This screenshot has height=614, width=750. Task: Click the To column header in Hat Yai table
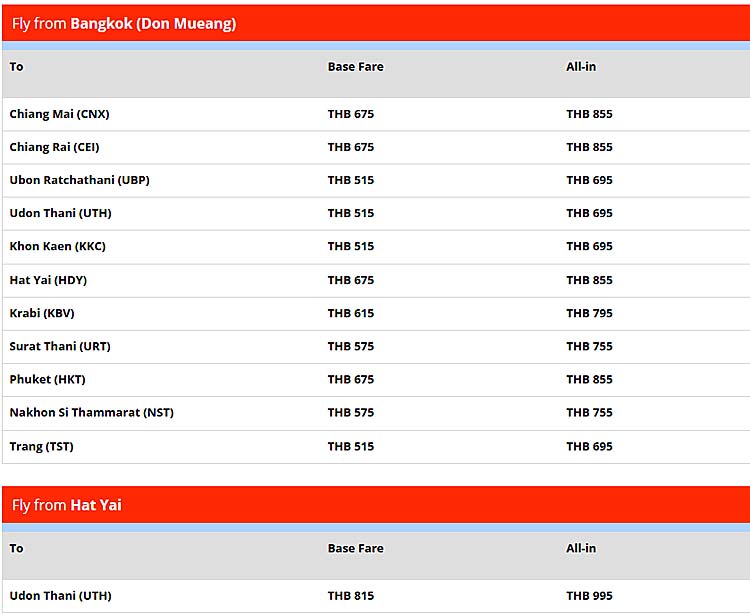tap(16, 548)
